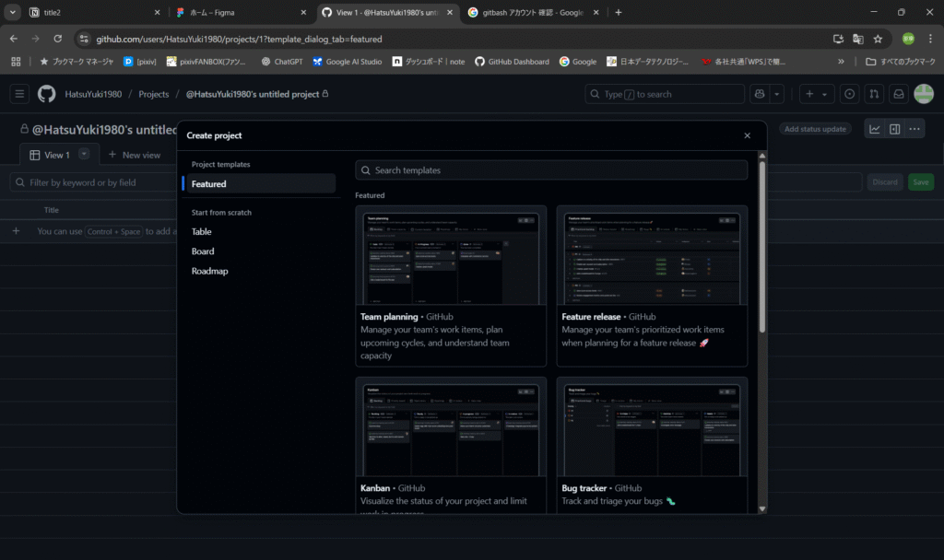
Task: Open a new browser tab
Action: coord(619,13)
